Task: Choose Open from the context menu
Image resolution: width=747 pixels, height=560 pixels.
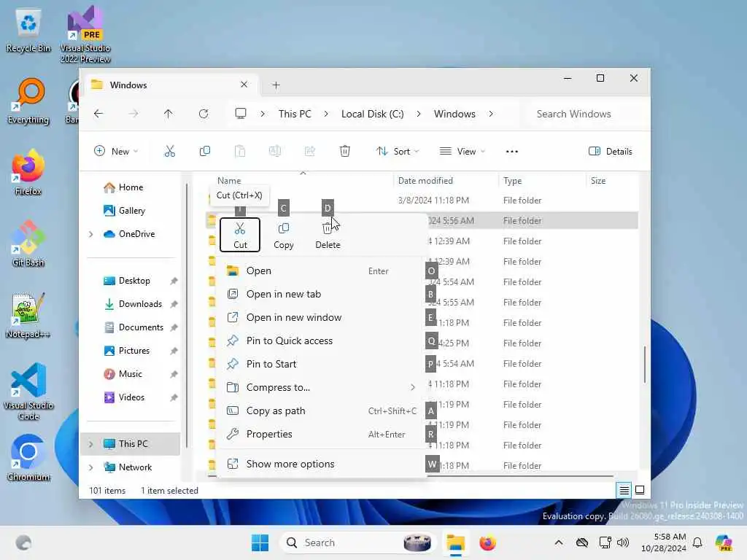Action: [321, 271]
